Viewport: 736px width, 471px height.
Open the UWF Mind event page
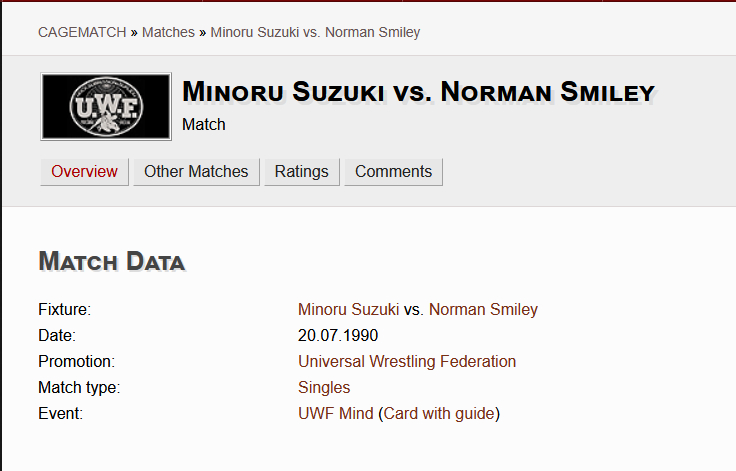(x=336, y=414)
